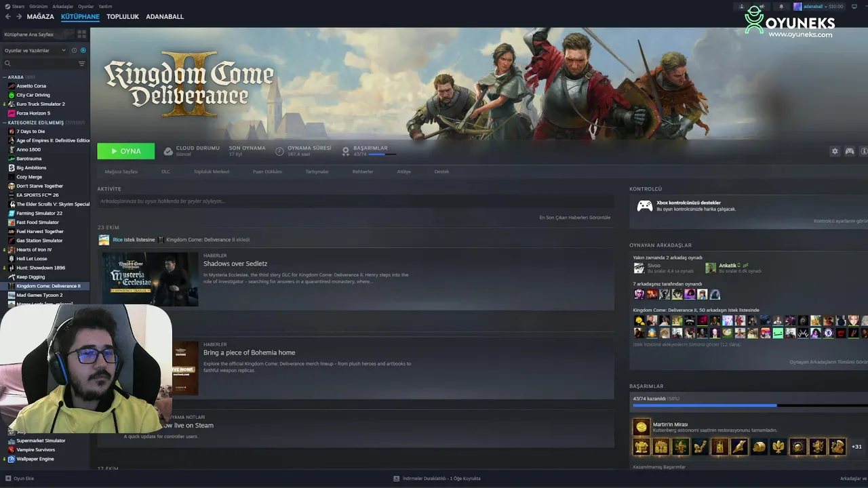This screenshot has width=868, height=488.
Task: Click the green OYNA play button
Action: click(125, 151)
